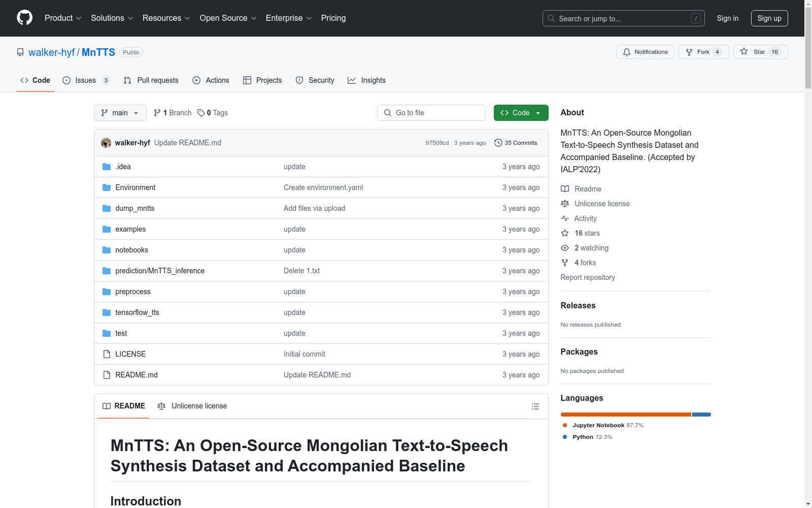812x508 pixels.
Task: Click the GitHub logo icon
Action: [x=24, y=18]
